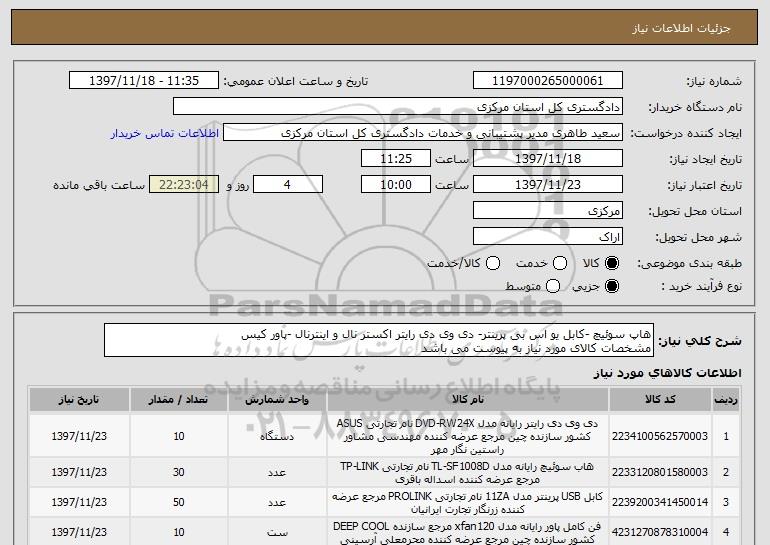Click the ASUS DVD-RW24X item name
770x545 pixels.
point(468,436)
